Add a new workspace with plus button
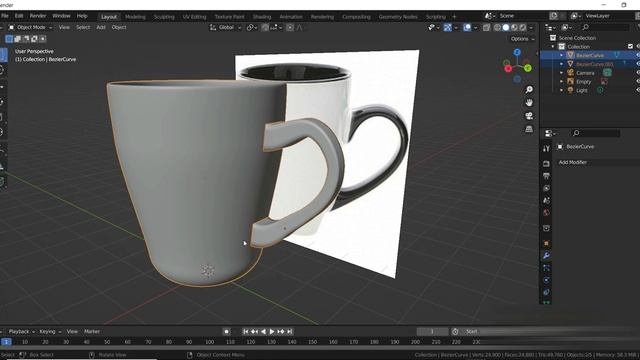The height and width of the screenshot is (360, 640). pyautogui.click(x=454, y=17)
